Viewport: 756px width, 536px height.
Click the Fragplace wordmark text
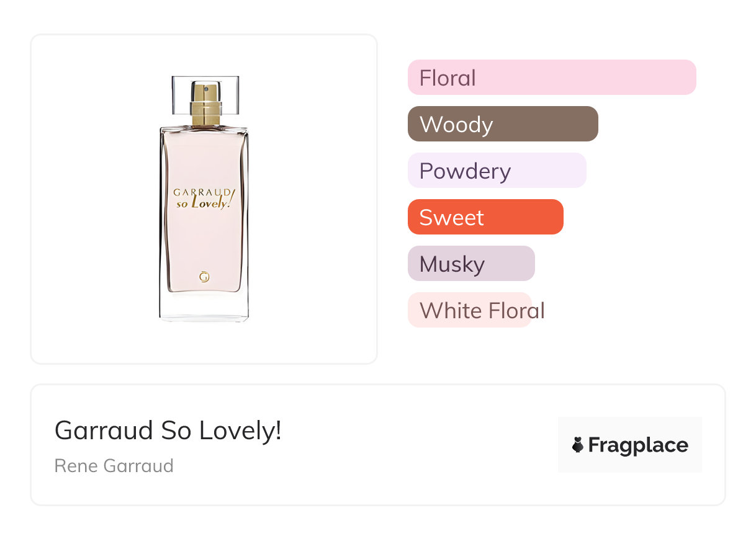point(638,445)
